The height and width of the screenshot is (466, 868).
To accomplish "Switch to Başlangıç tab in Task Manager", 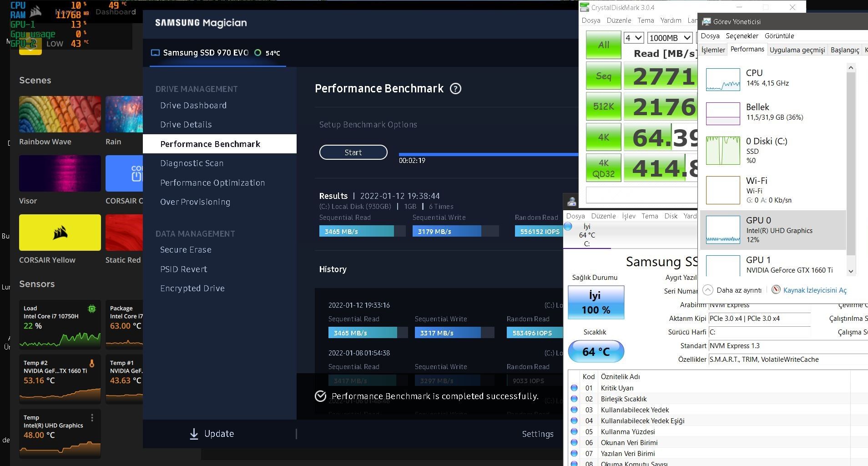I will point(845,50).
